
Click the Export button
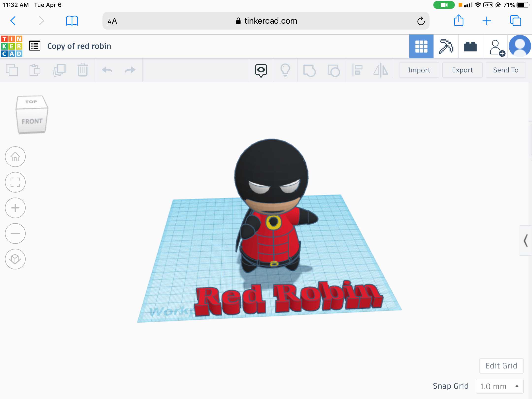[x=462, y=70]
